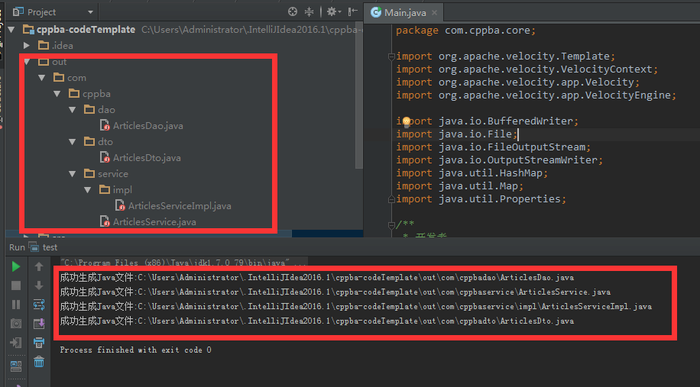The height and width of the screenshot is (387, 700).
Task: Rerun test with the green play icon
Action: (16, 266)
